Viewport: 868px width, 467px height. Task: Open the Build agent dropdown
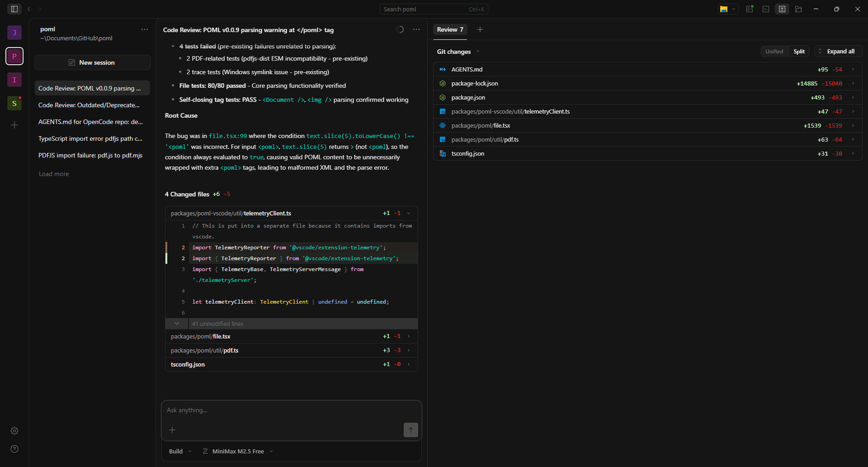180,451
